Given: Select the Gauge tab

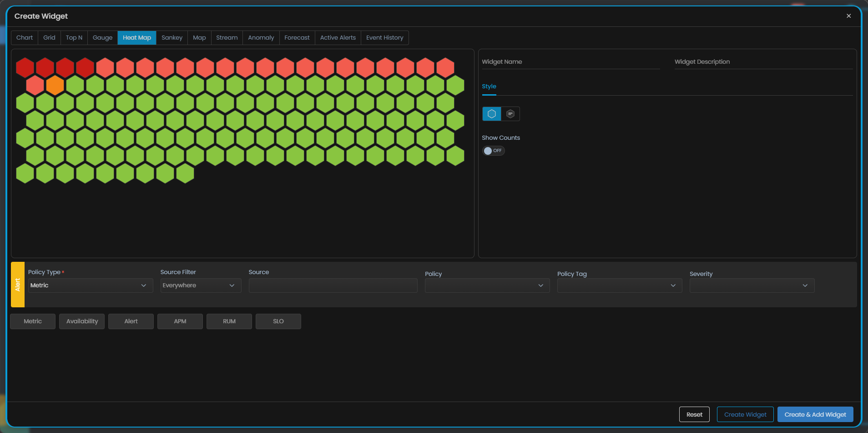Looking at the screenshot, I should [x=102, y=38].
